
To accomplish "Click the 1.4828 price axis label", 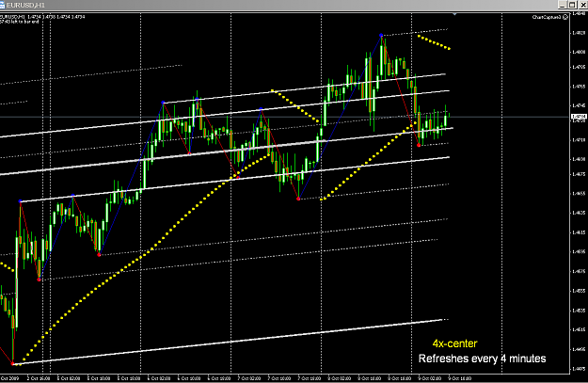I will click(x=579, y=33).
